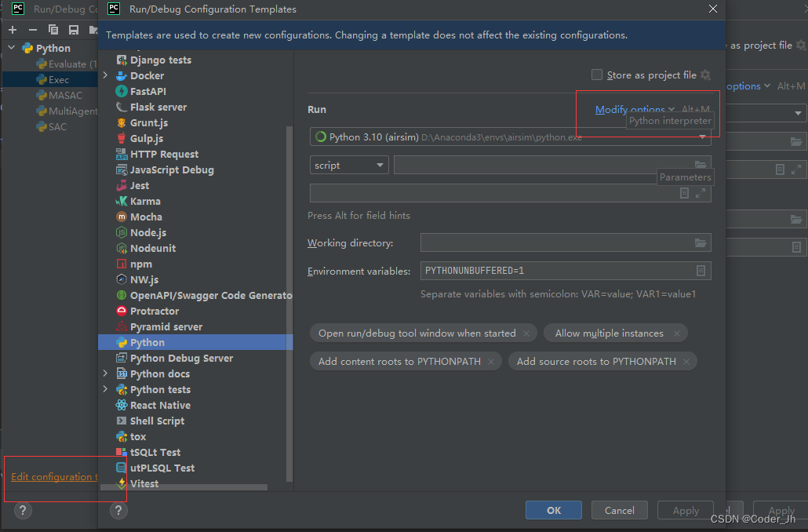Image resolution: width=808 pixels, height=532 pixels.
Task: Click the save configuration floppy icon
Action: [x=74, y=30]
